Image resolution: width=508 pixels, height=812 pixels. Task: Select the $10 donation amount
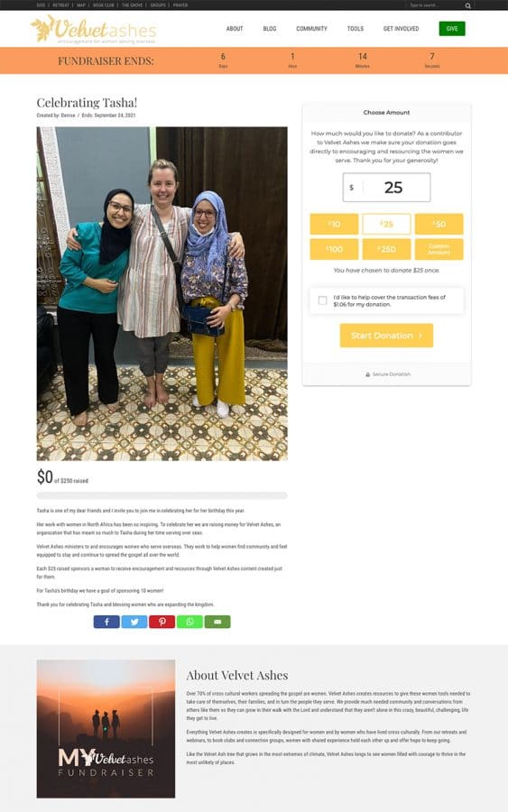pos(334,224)
